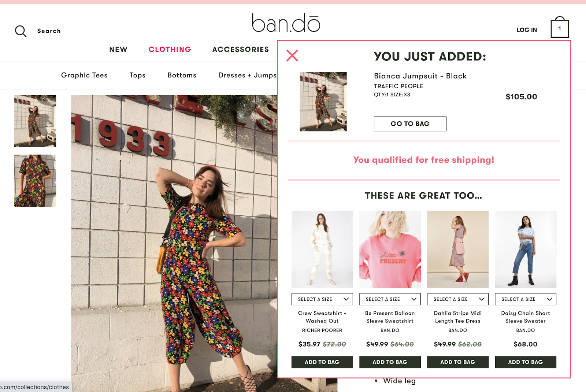Click the search magnifying glass icon

[21, 31]
